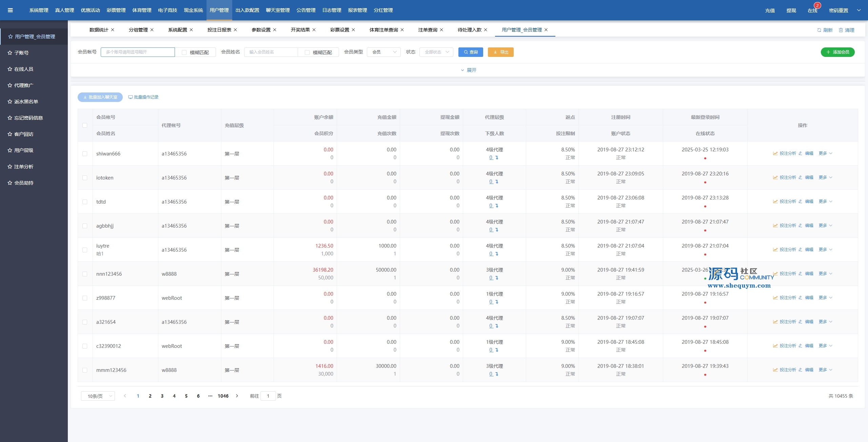
Task: Click the refresh icon labeled 刷新
Action: coord(819,30)
